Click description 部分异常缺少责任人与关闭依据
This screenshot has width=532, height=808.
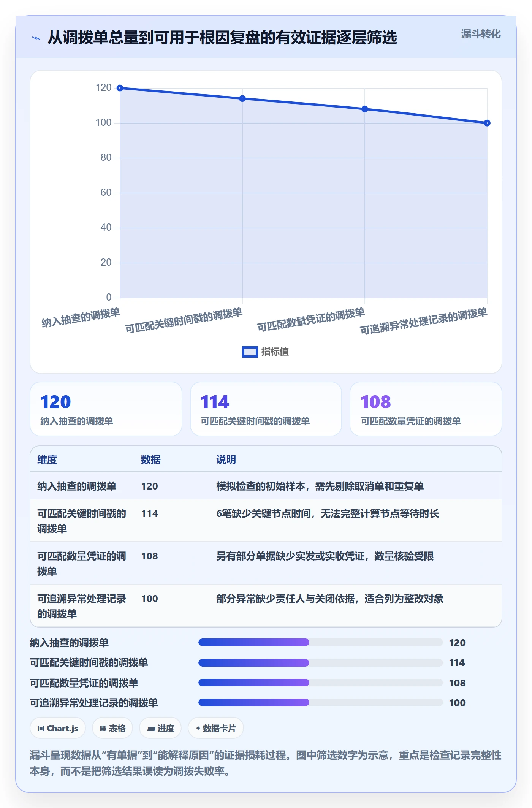click(330, 599)
